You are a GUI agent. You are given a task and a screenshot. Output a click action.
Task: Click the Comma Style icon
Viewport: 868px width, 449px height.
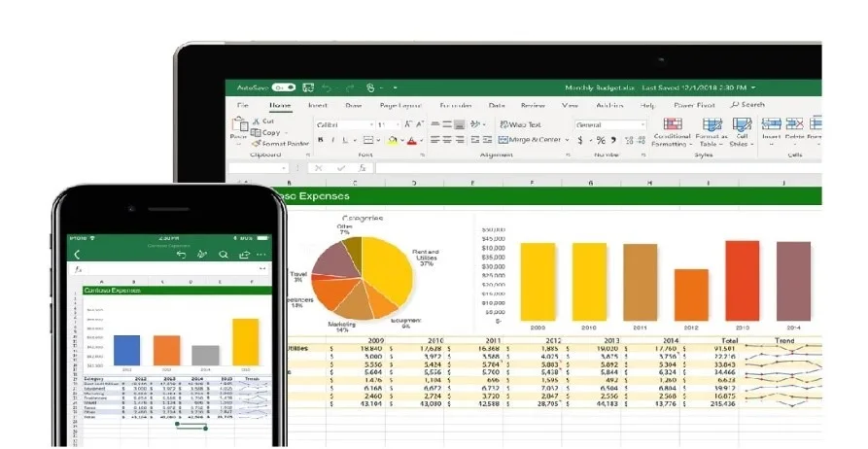tap(613, 141)
